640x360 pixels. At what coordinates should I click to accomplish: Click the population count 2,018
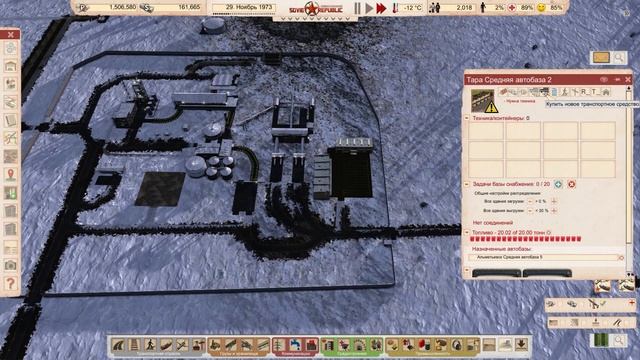(x=464, y=7)
